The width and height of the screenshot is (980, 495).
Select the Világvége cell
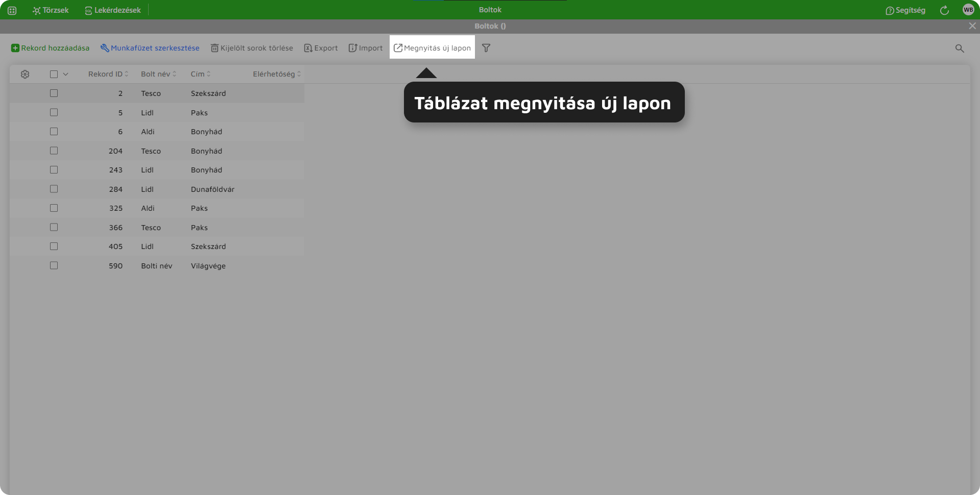208,266
